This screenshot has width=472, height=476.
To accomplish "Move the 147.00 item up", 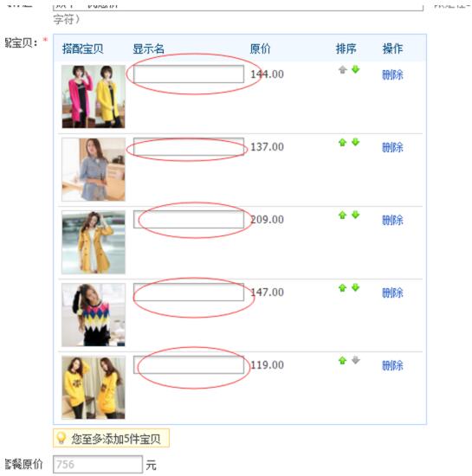I will tap(343, 288).
